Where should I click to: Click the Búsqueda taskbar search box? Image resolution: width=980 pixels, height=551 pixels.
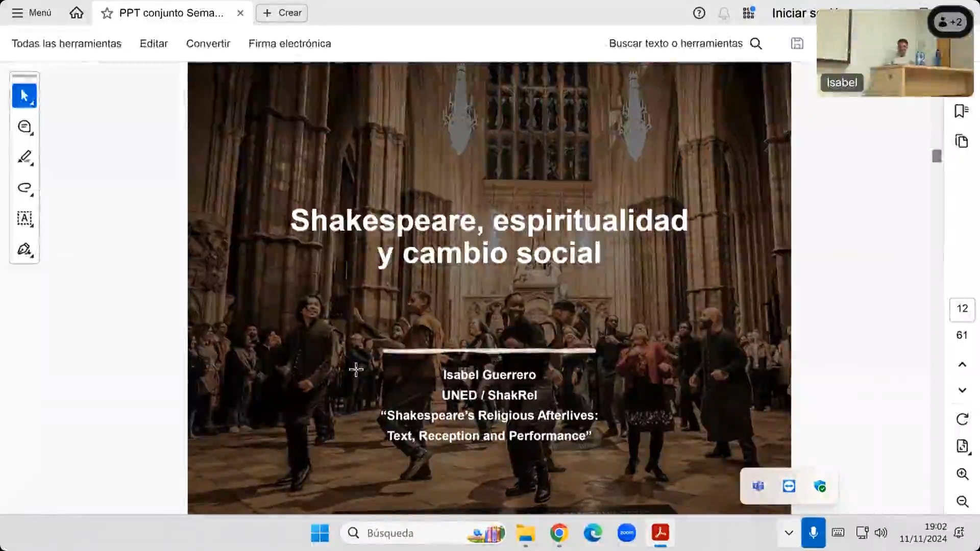click(423, 533)
